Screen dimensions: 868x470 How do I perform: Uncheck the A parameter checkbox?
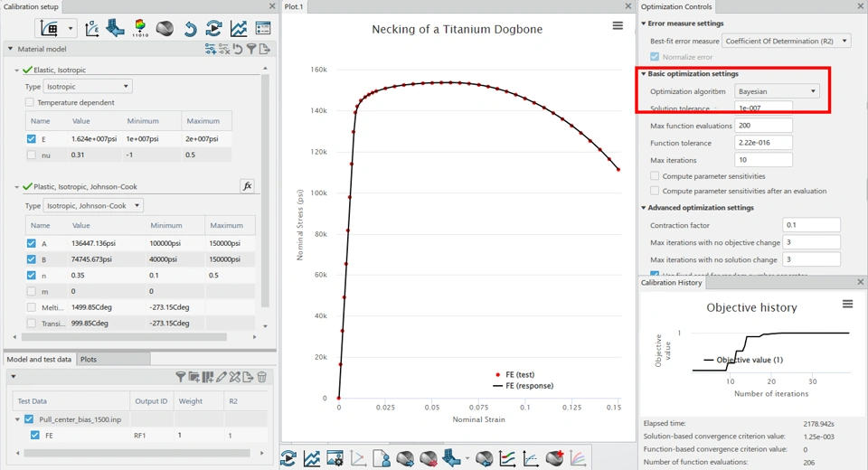[31, 243]
